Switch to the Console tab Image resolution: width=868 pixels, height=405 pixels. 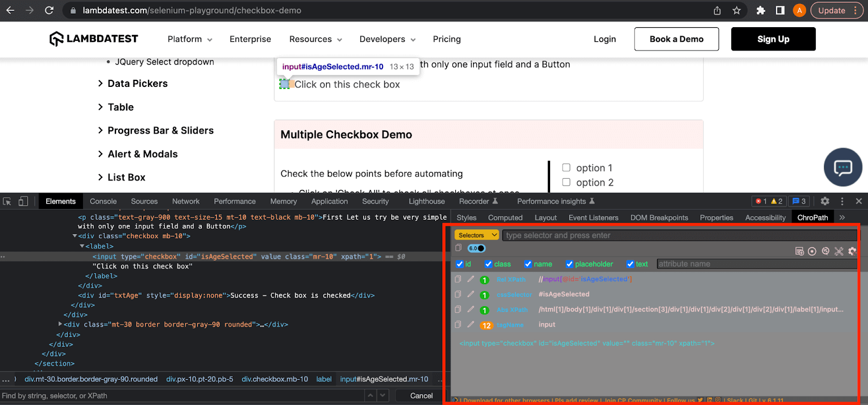pos(103,201)
